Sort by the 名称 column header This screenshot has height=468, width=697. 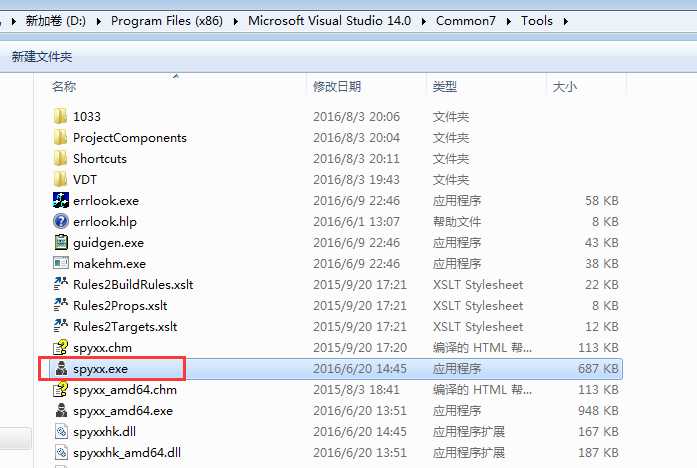(x=64, y=86)
